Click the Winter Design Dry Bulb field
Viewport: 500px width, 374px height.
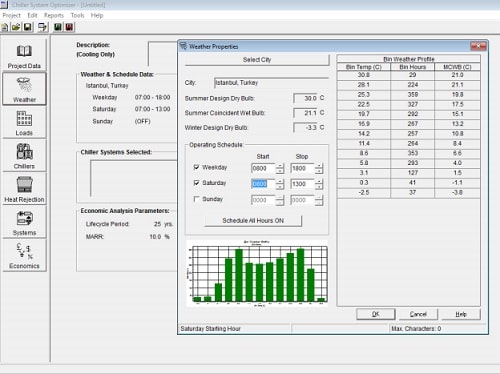pos(305,128)
